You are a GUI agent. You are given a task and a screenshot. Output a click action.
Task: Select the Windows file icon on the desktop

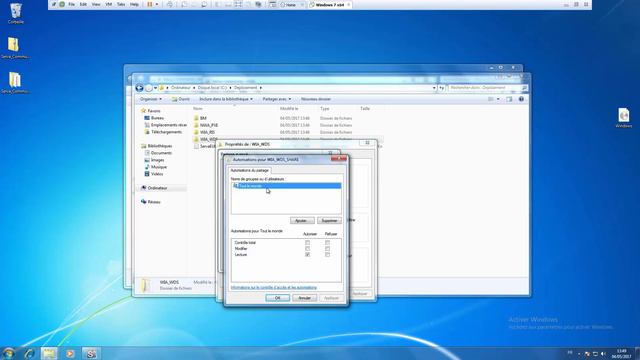623,118
